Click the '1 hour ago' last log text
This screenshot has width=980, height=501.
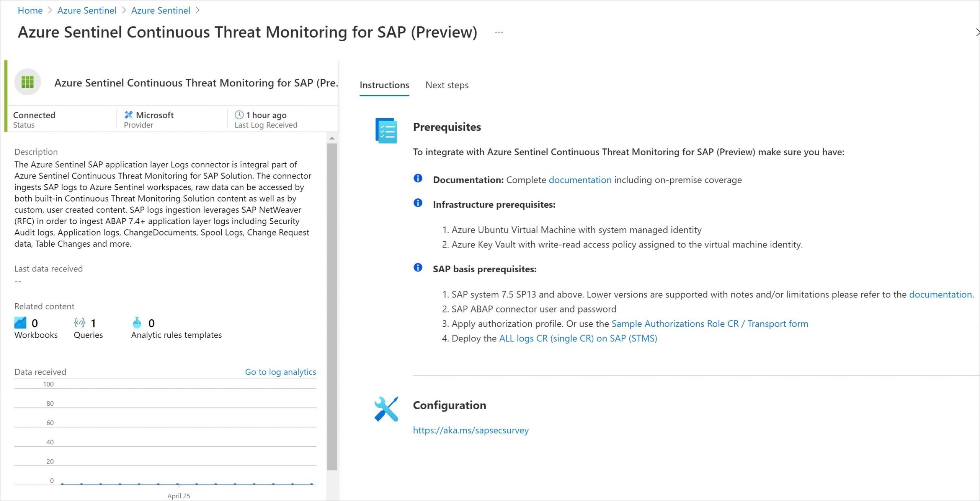[x=266, y=115]
